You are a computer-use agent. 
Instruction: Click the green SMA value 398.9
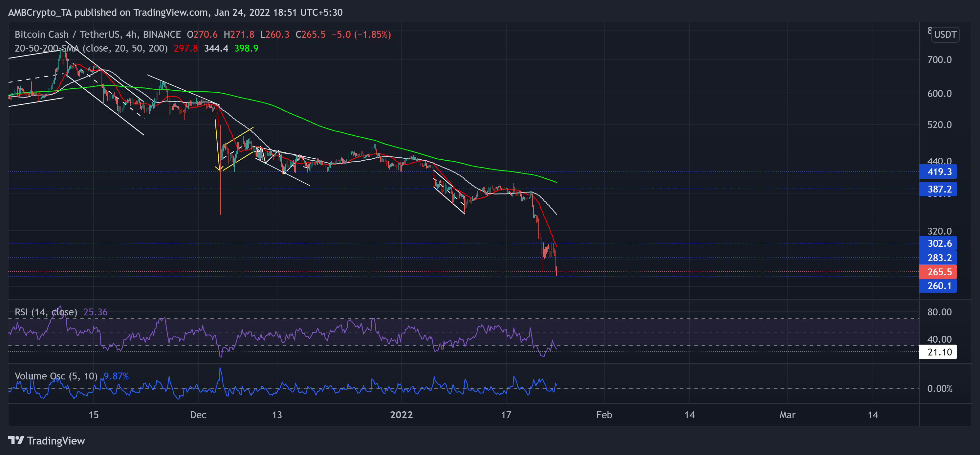click(x=246, y=48)
